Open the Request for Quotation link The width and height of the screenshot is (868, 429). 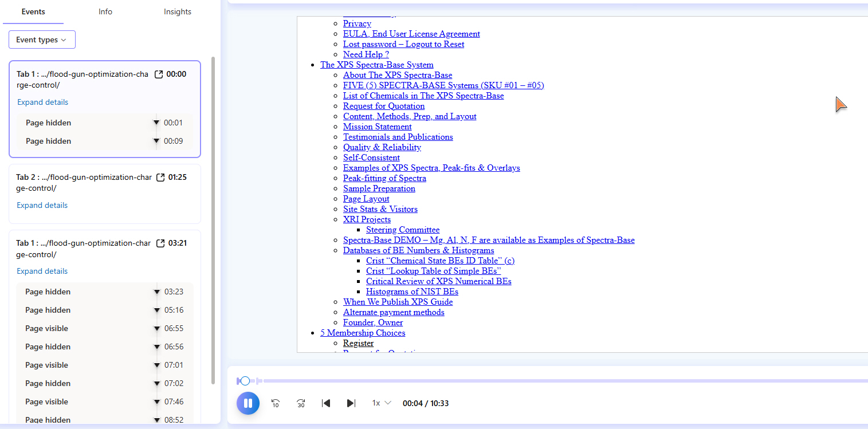[x=384, y=106]
